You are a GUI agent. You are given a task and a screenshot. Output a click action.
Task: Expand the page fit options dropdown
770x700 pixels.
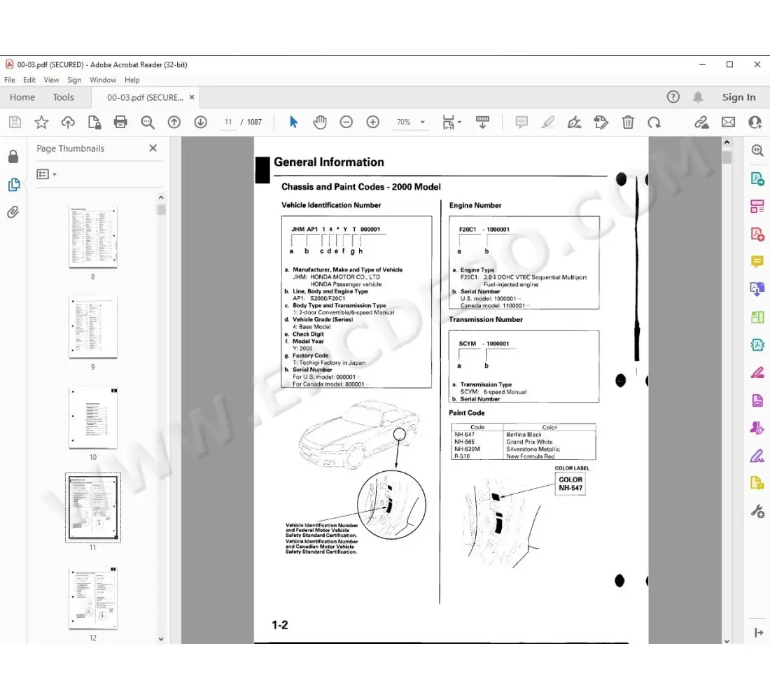pos(459,122)
